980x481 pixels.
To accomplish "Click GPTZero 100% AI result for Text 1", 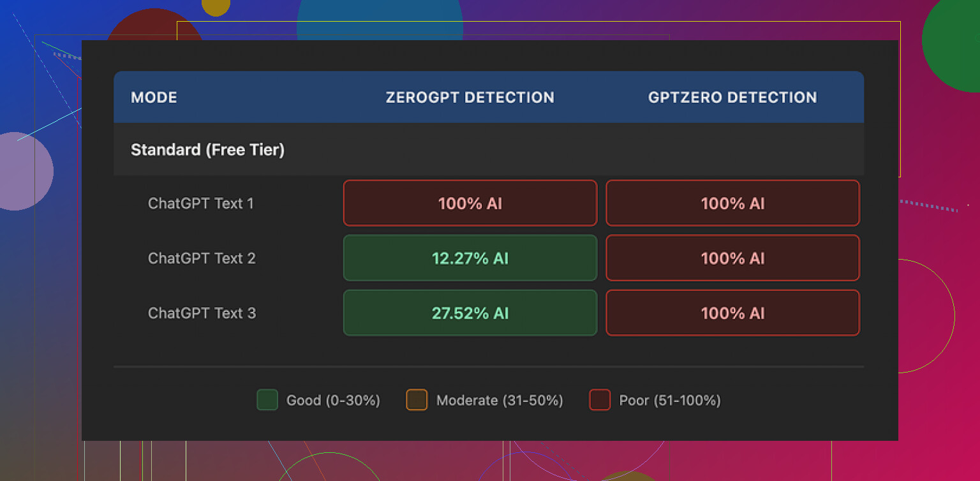I will click(732, 204).
